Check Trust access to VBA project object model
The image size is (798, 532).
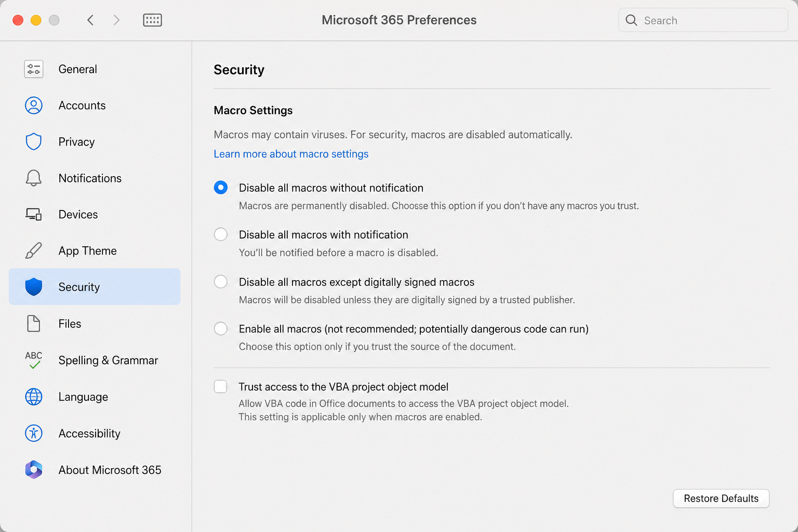(x=221, y=387)
